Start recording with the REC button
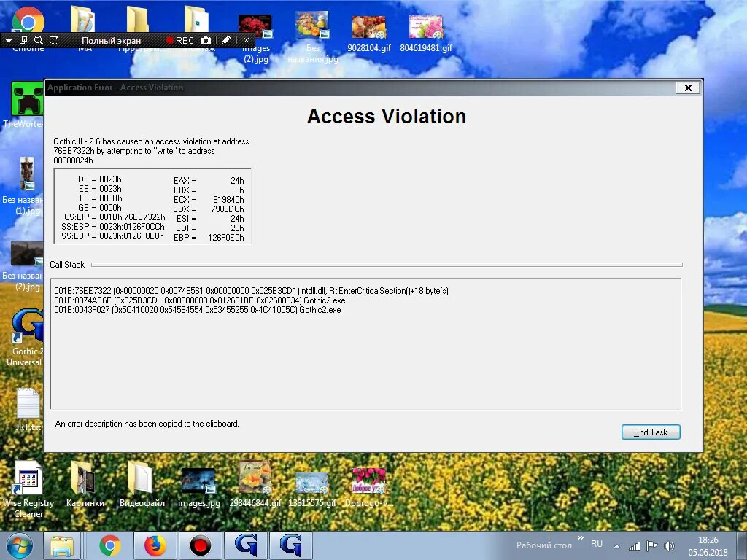The width and height of the screenshot is (747, 560). pos(179,41)
